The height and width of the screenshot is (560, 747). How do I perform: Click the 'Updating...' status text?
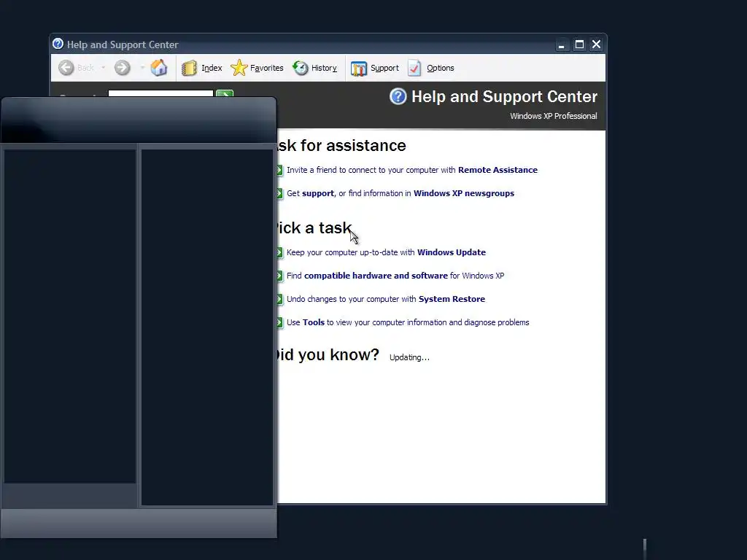(409, 357)
